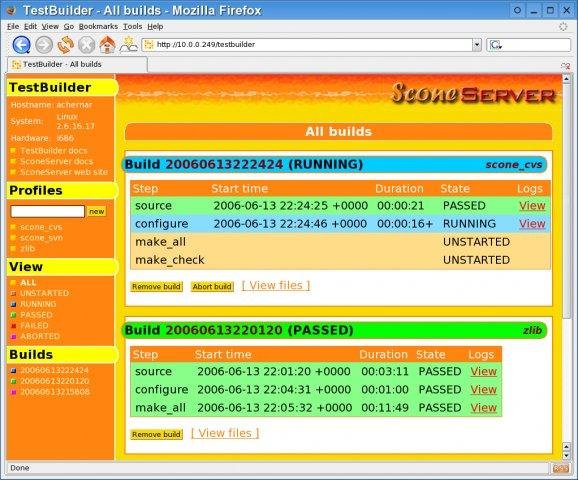The image size is (578, 480).
Task: Click the status bar icon at bottom right
Action: click(x=560, y=468)
